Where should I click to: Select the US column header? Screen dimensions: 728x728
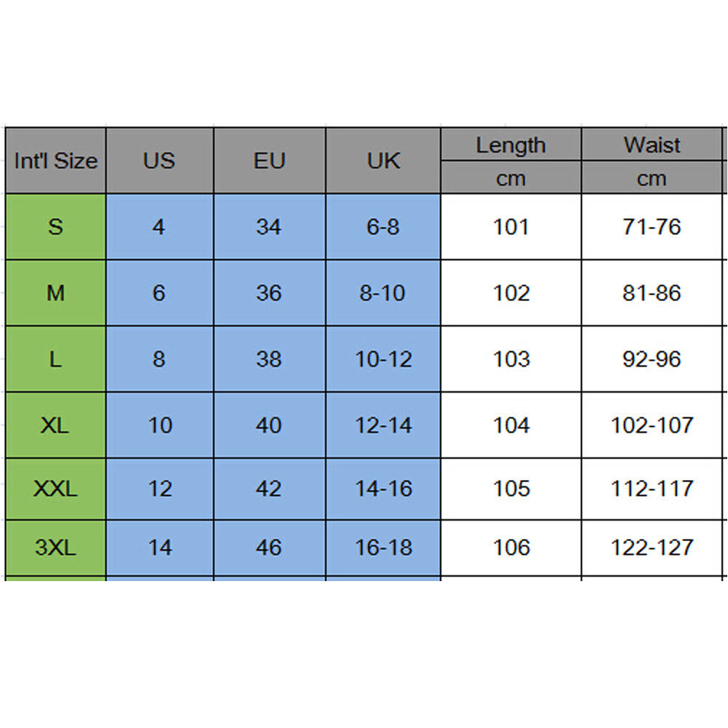159,161
